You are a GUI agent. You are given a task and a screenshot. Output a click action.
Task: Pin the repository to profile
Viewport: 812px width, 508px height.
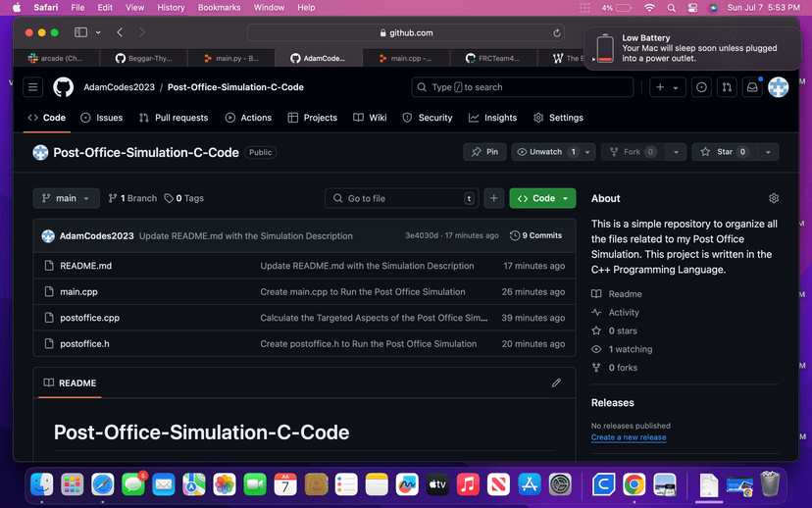[484, 152]
